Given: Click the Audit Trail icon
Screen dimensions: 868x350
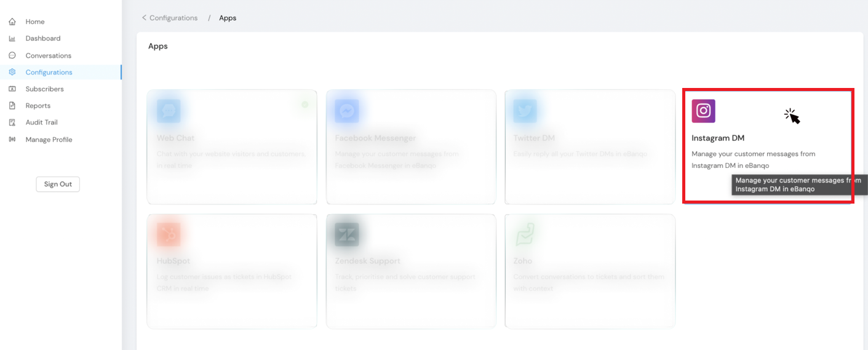Looking at the screenshot, I should click(12, 122).
